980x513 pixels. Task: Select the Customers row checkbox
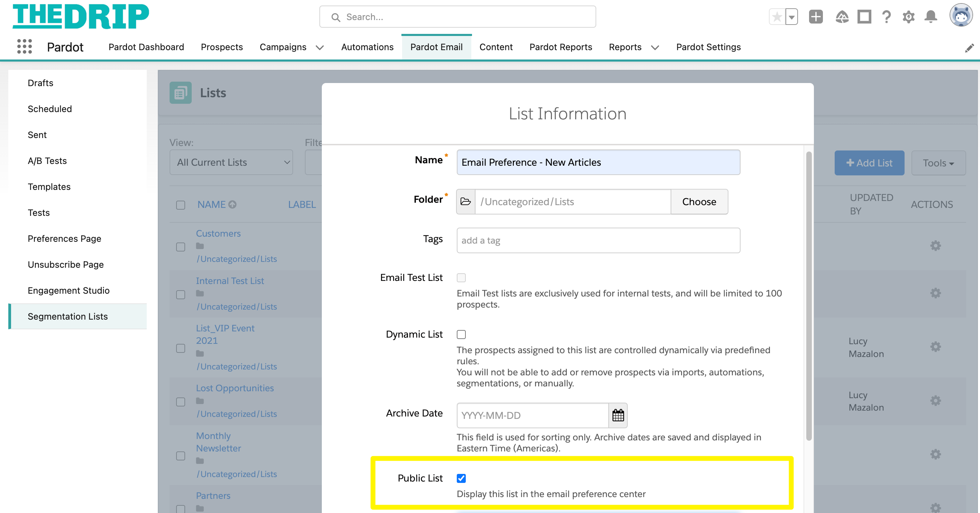181,247
